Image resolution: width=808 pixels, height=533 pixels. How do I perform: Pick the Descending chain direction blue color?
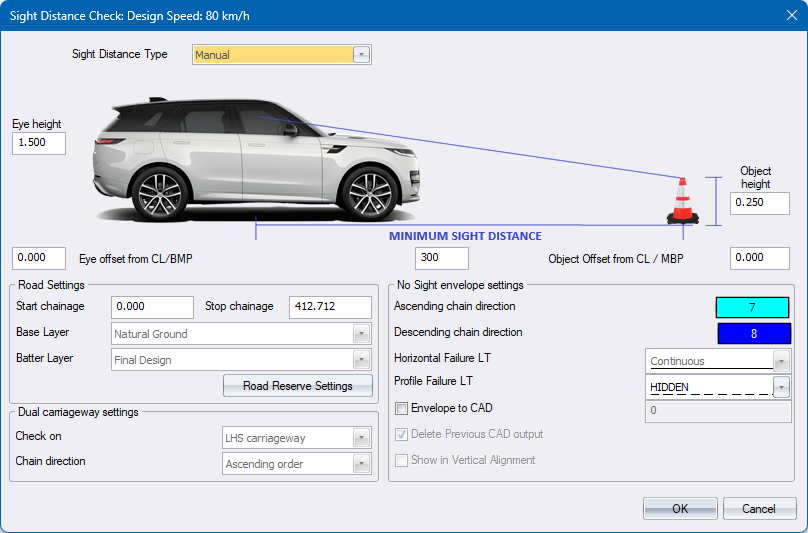[x=753, y=333]
